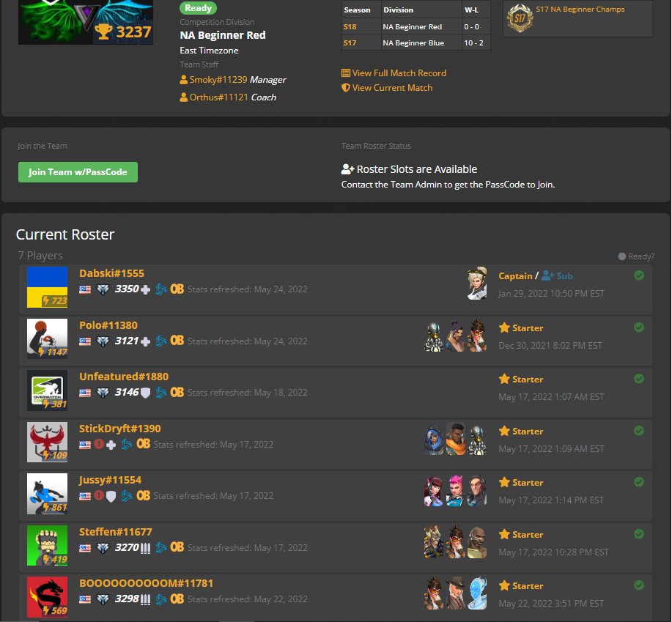
Task: Click the ready checkmark in Polo's row
Action: click(638, 327)
